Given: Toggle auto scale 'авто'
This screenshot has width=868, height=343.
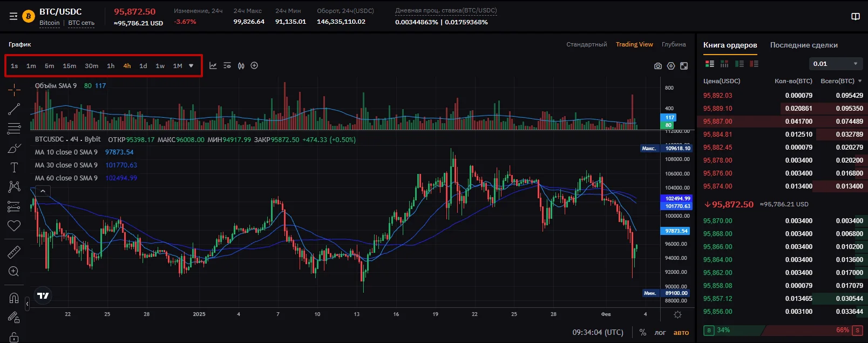Looking at the screenshot, I should (x=681, y=332).
